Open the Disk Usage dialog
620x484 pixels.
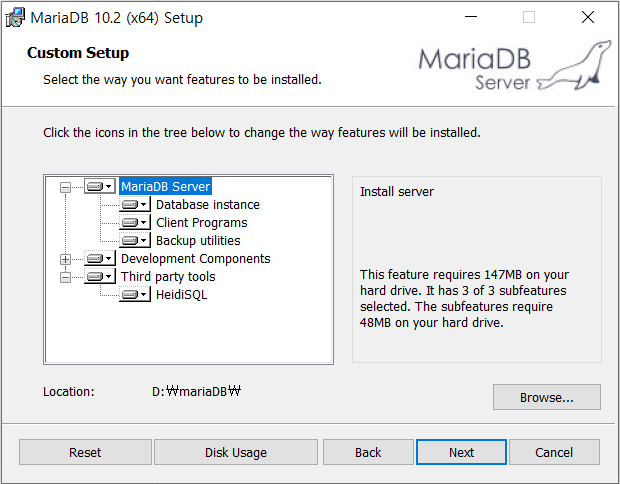(x=236, y=452)
